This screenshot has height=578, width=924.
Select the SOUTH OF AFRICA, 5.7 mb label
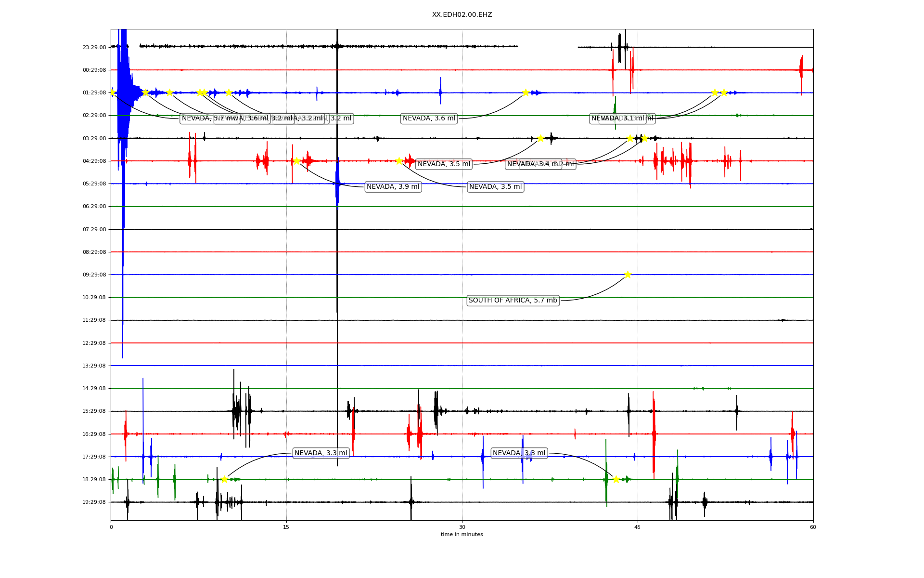tap(513, 301)
